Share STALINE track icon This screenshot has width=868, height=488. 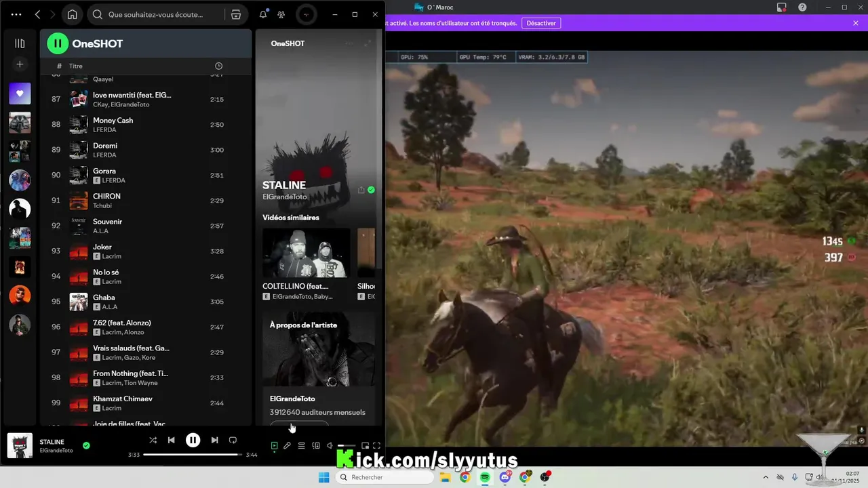(x=361, y=190)
